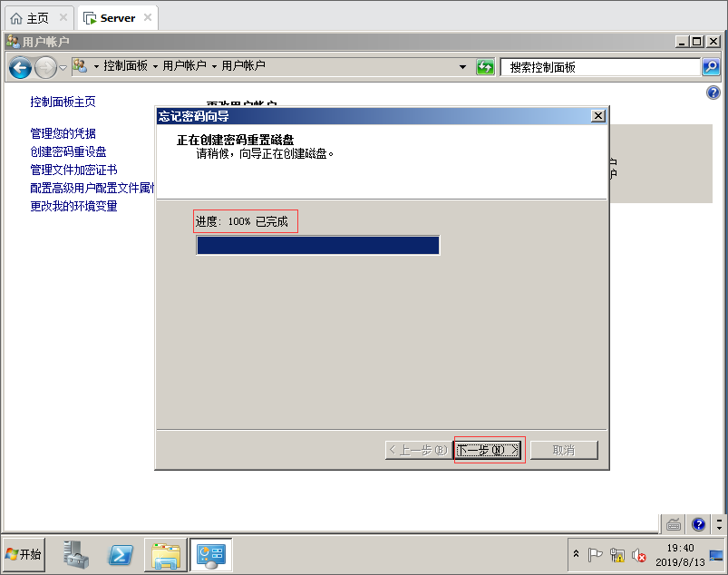Expand the address bar history dropdown arrow

click(462, 67)
